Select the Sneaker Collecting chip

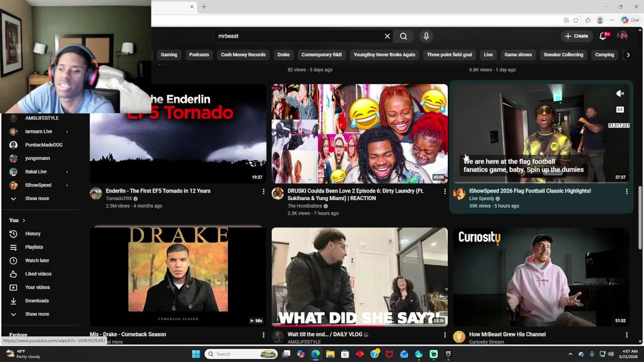click(x=563, y=55)
